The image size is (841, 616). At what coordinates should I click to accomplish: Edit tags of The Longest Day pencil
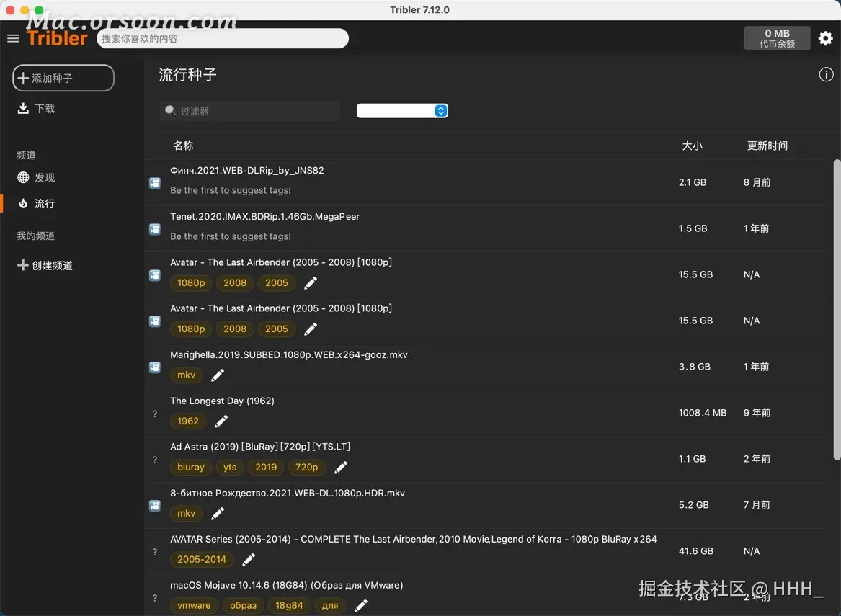(221, 421)
